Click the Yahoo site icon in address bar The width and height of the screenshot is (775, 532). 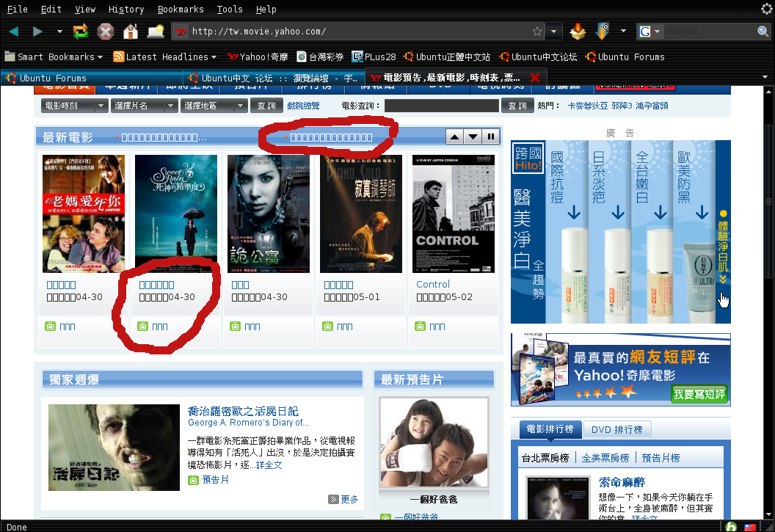coord(181,32)
